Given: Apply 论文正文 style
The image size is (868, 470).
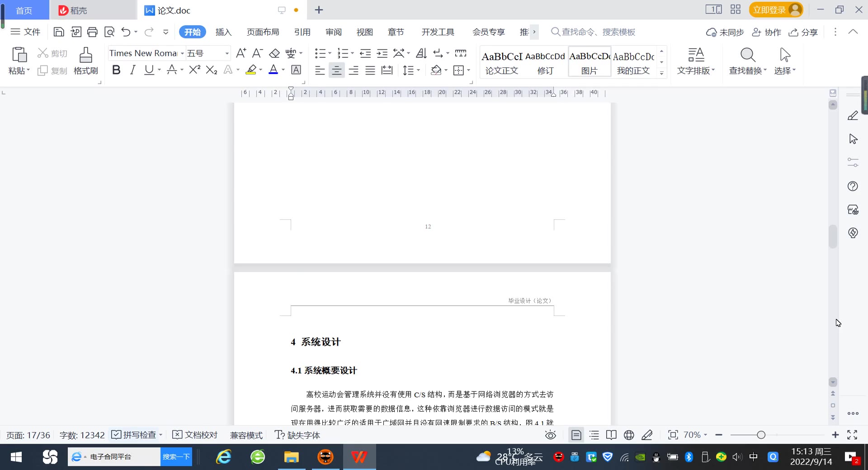Looking at the screenshot, I should coord(502,62).
